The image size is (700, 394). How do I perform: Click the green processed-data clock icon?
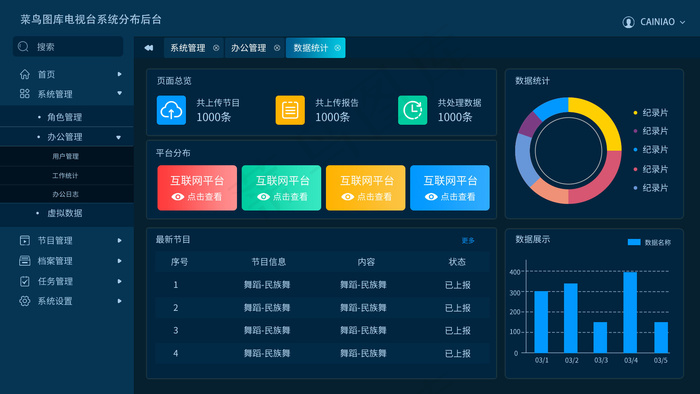pos(412,110)
